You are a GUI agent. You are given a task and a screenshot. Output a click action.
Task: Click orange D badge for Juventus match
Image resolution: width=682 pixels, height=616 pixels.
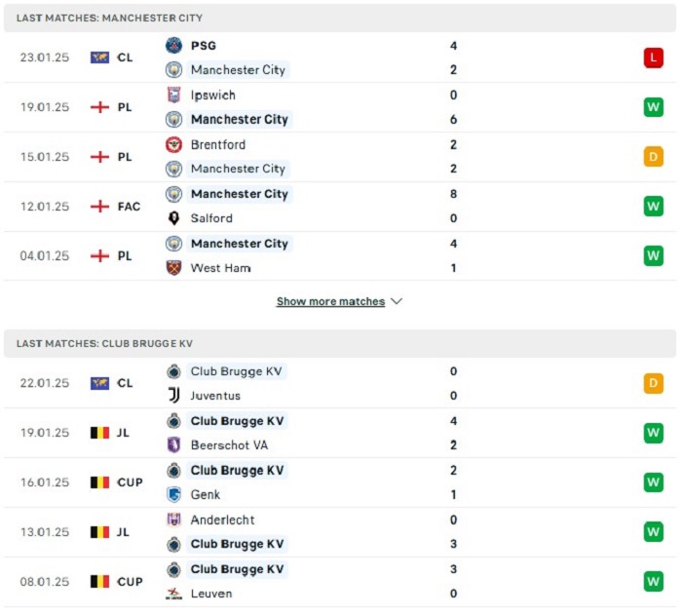click(654, 383)
